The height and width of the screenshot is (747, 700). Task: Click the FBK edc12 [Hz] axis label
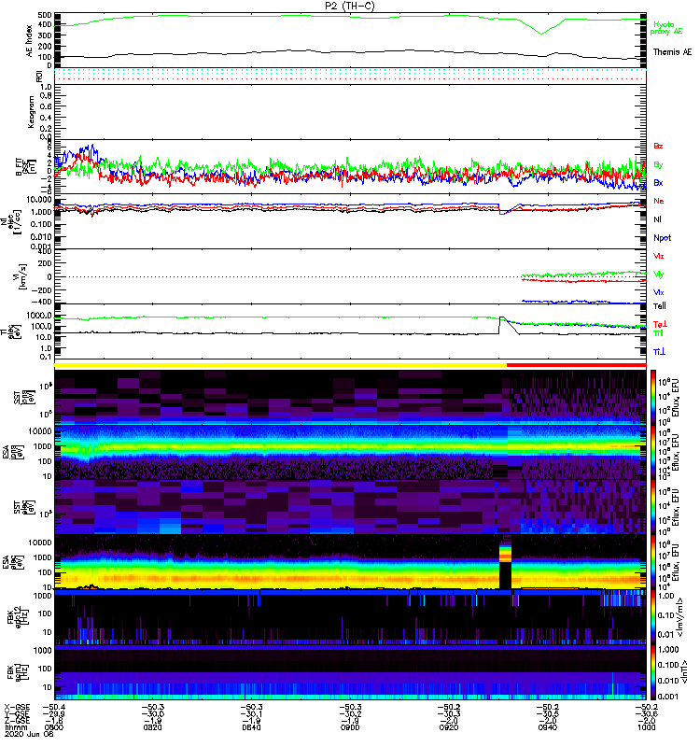(19, 616)
